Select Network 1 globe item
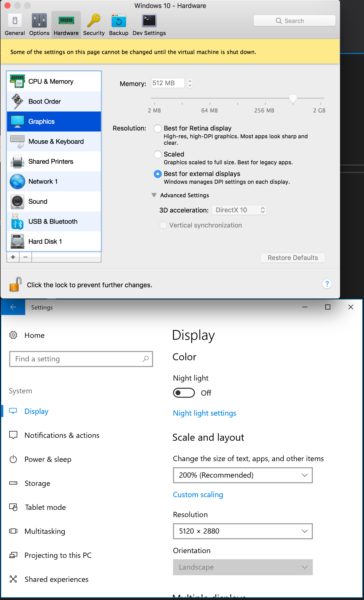Image resolution: width=364 pixels, height=600 pixels. [54, 181]
